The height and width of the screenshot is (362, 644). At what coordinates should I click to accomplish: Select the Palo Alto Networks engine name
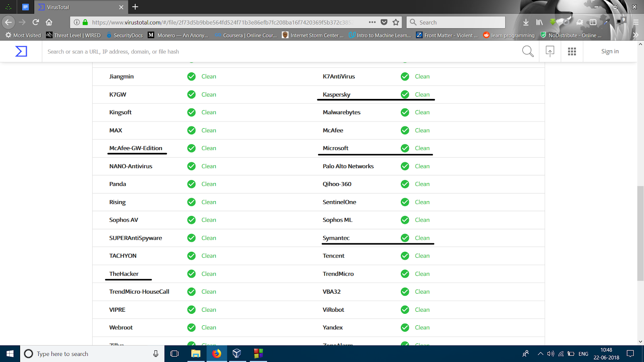click(x=348, y=166)
